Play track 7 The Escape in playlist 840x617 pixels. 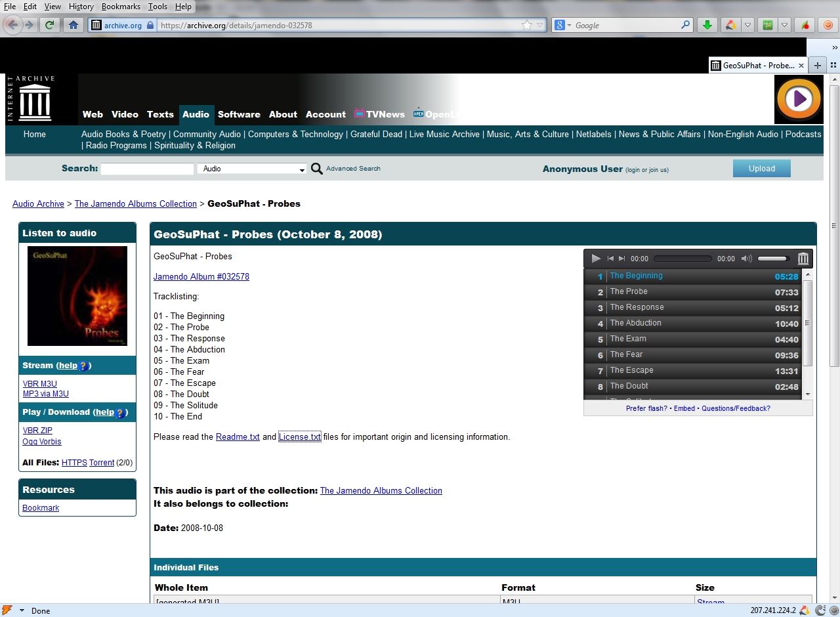click(692, 370)
